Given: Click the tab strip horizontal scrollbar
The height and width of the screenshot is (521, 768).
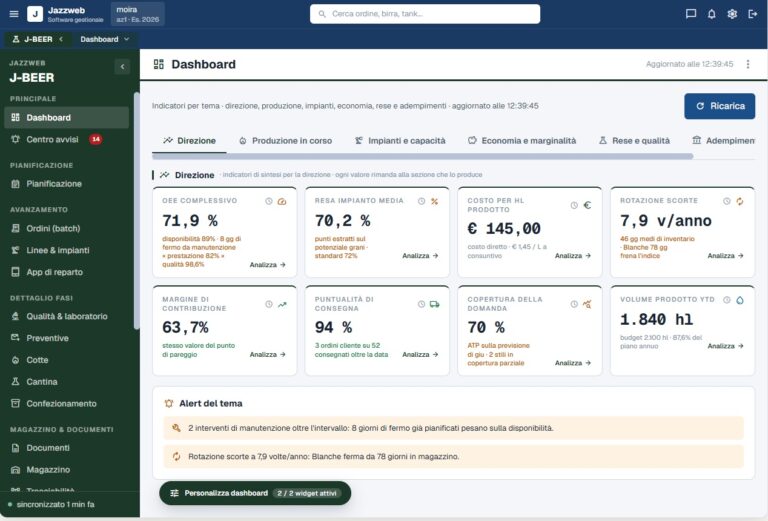Looking at the screenshot, I should click(422, 156).
